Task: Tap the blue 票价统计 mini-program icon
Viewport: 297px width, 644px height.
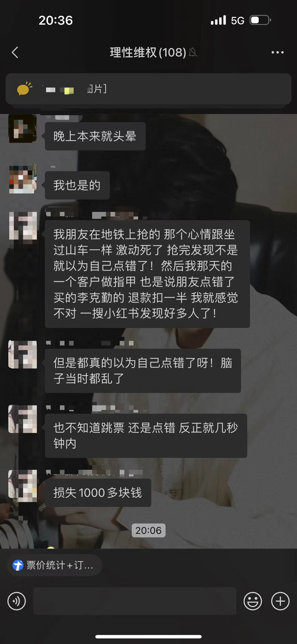Action: (18, 565)
